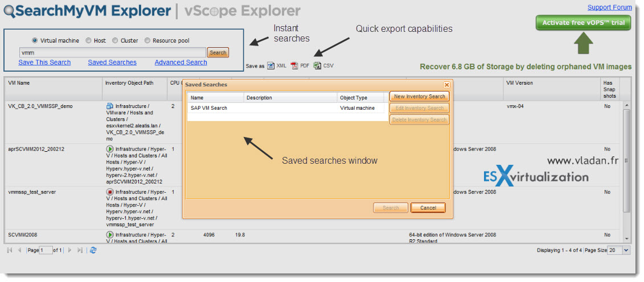
Task: Close the Saved Searches dialog
Action: pyautogui.click(x=447, y=85)
